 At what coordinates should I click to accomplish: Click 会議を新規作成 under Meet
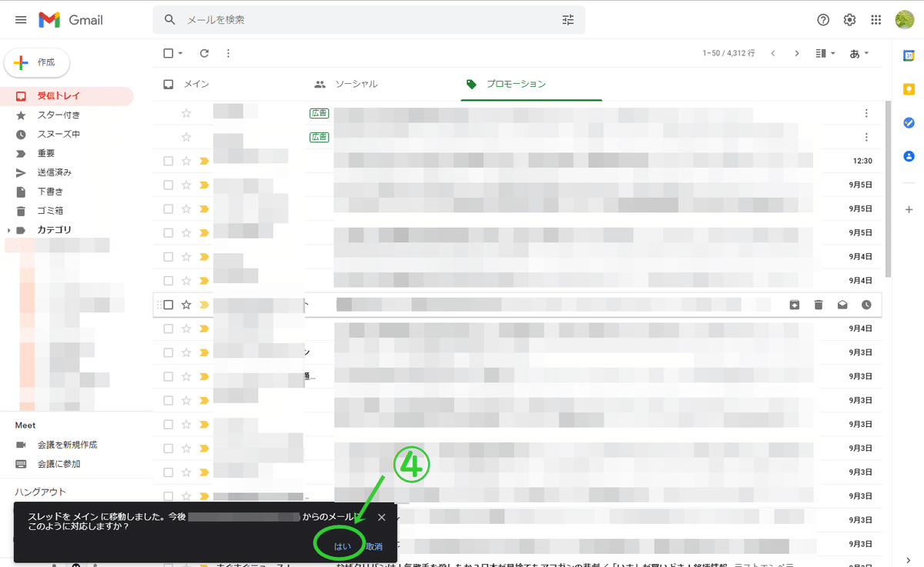[x=67, y=445]
